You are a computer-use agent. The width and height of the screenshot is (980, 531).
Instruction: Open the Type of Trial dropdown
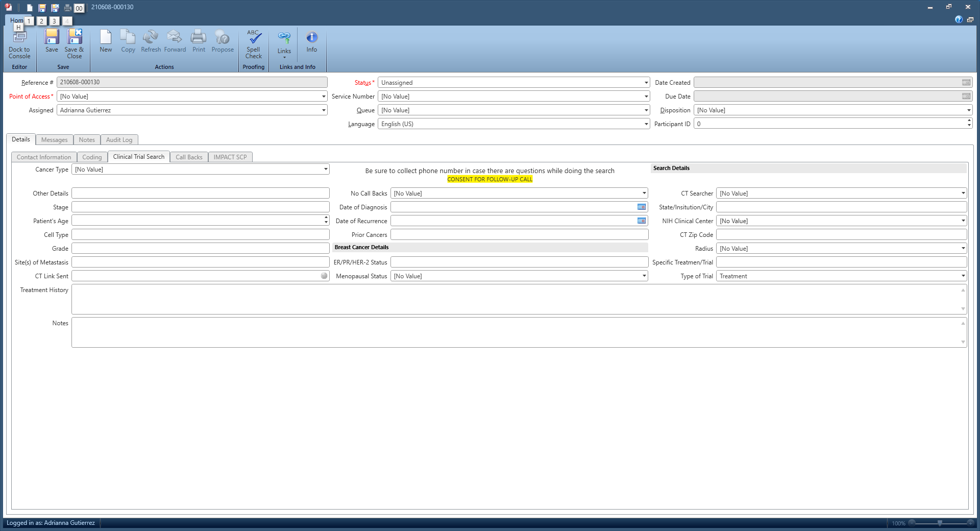pyautogui.click(x=963, y=276)
